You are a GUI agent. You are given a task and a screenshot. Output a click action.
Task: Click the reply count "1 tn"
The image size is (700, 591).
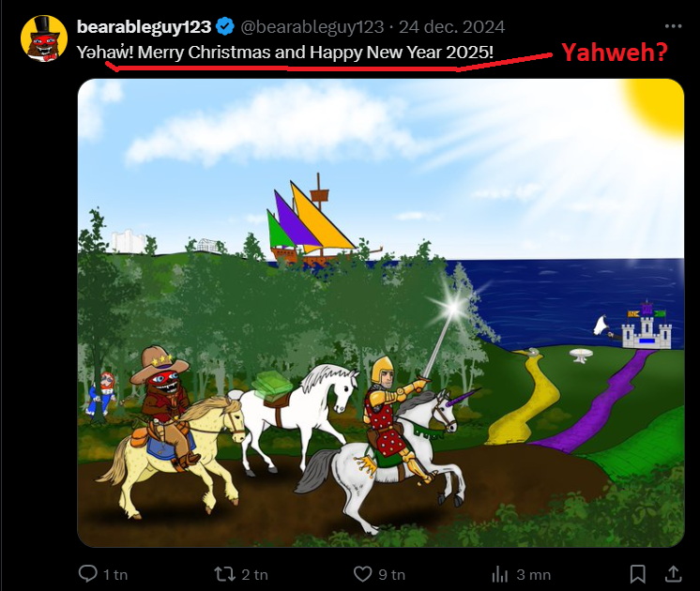(114, 574)
